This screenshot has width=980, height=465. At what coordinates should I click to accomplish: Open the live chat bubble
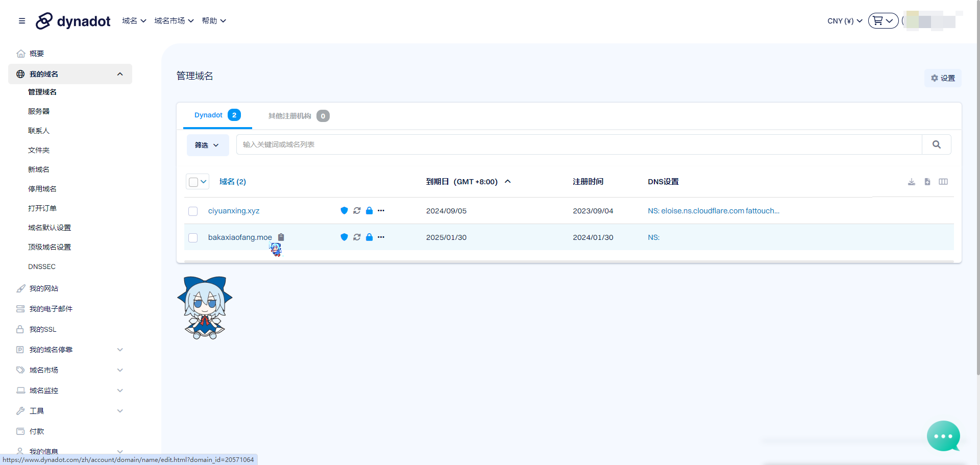tap(943, 436)
